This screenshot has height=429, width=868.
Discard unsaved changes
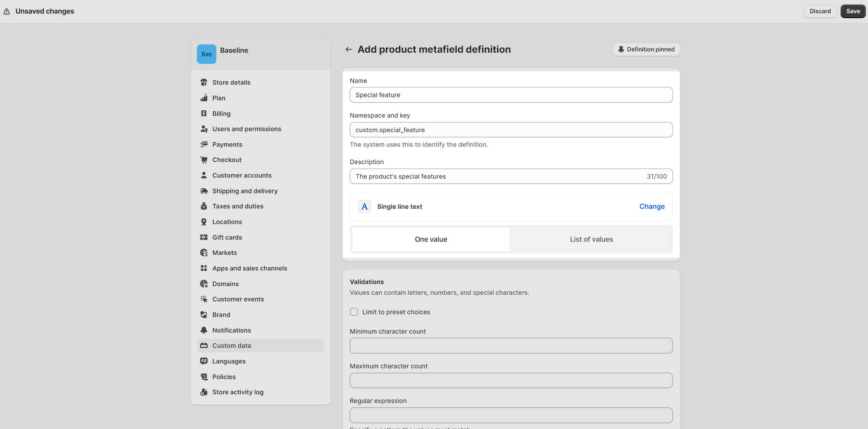point(820,11)
